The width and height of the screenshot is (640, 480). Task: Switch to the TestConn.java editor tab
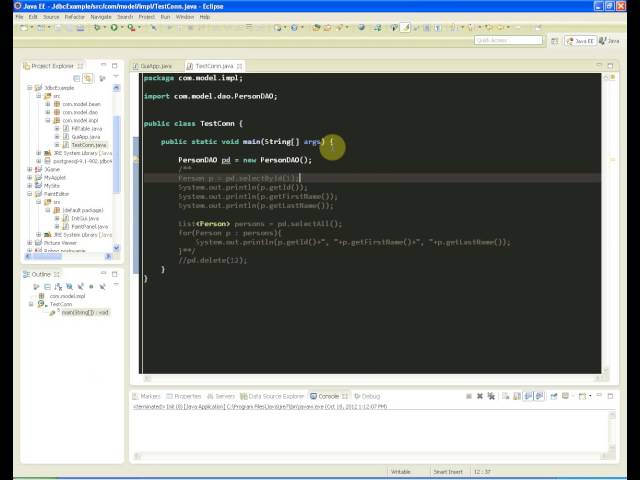click(x=214, y=66)
